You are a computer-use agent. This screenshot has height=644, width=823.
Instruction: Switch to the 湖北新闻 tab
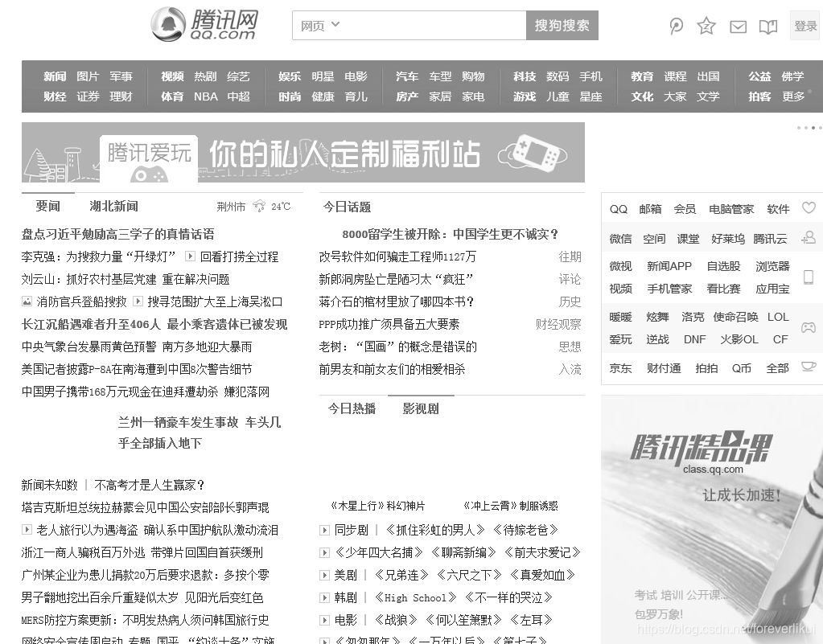114,206
